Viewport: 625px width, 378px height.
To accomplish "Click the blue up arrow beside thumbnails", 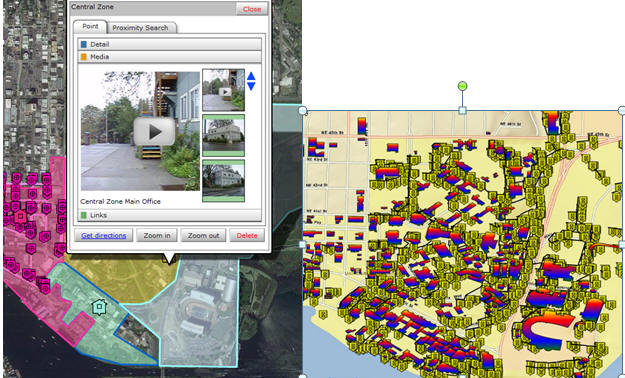I will 251,76.
